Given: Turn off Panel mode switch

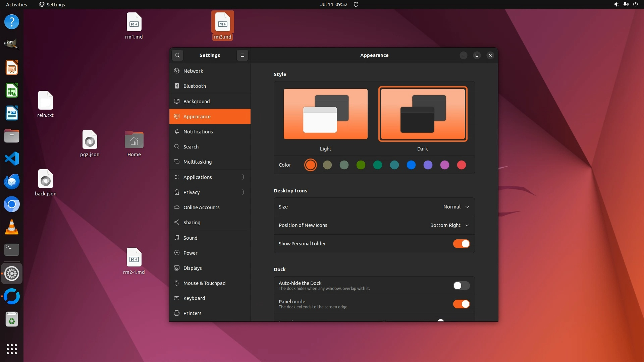Looking at the screenshot, I should 461,304.
